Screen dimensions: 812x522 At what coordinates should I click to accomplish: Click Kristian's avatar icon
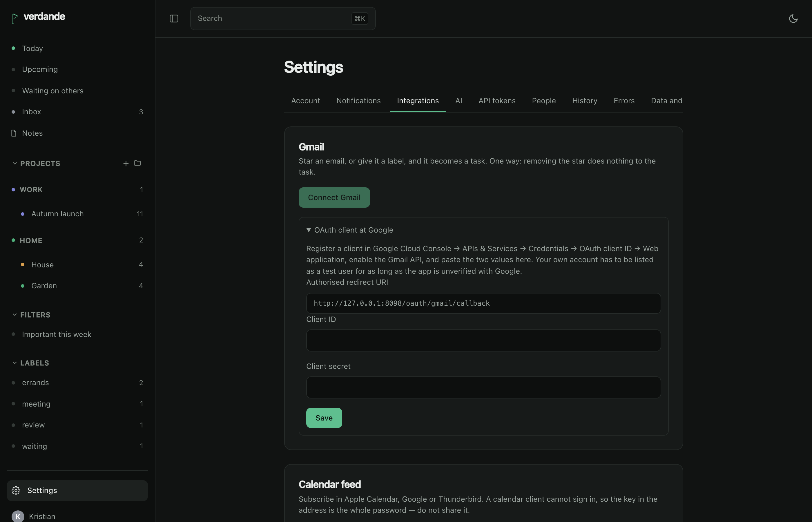click(18, 516)
